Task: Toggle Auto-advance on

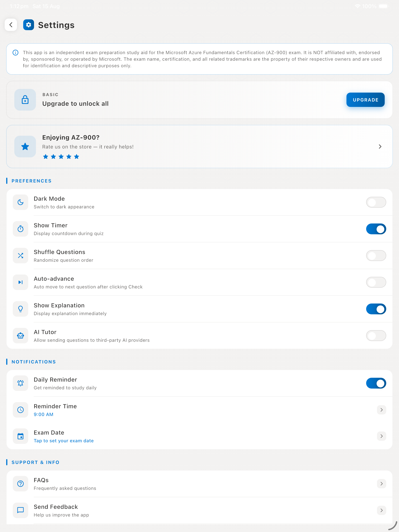Action: click(x=376, y=282)
